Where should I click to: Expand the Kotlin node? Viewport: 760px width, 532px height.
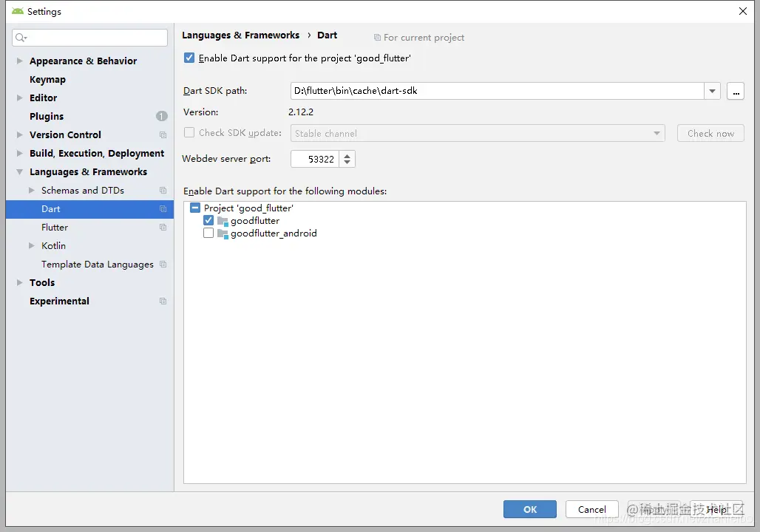32,245
